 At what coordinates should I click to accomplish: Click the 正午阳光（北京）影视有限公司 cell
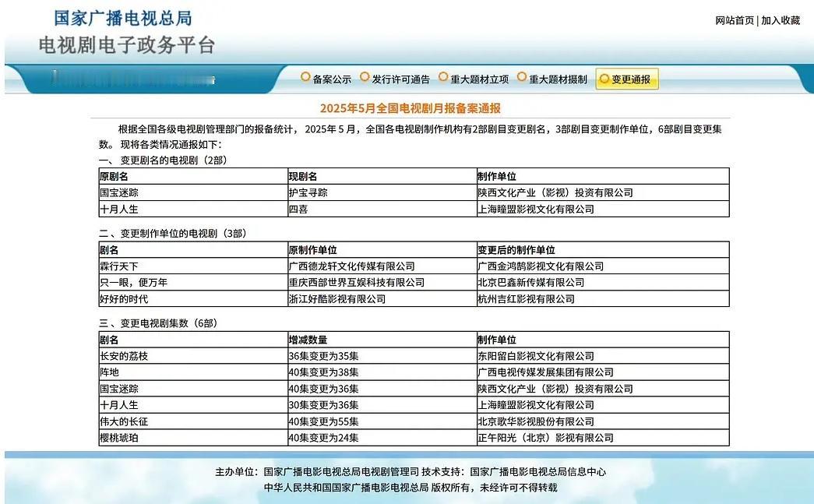coord(603,438)
